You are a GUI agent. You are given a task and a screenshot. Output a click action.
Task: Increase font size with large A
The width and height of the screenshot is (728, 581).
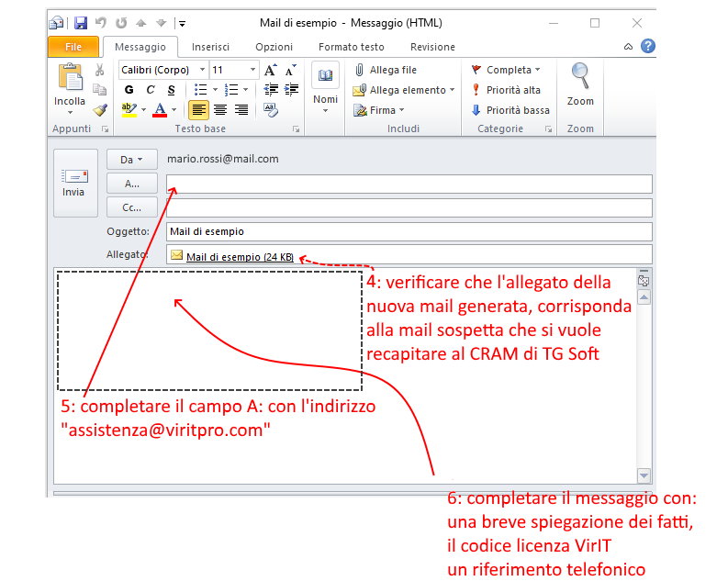[x=270, y=70]
